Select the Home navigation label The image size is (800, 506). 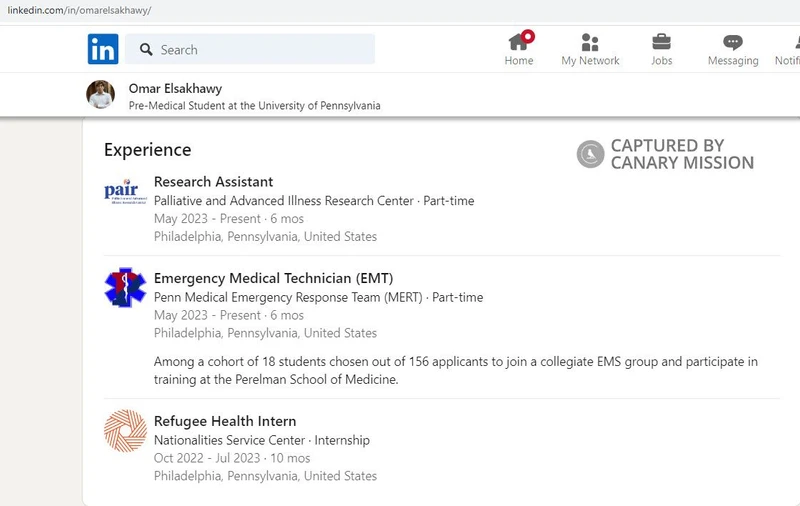518,61
